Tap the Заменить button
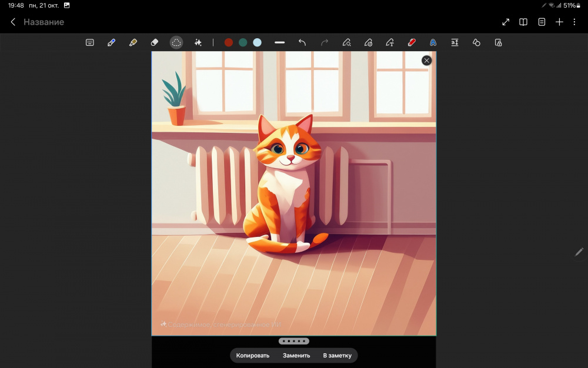 click(x=296, y=356)
